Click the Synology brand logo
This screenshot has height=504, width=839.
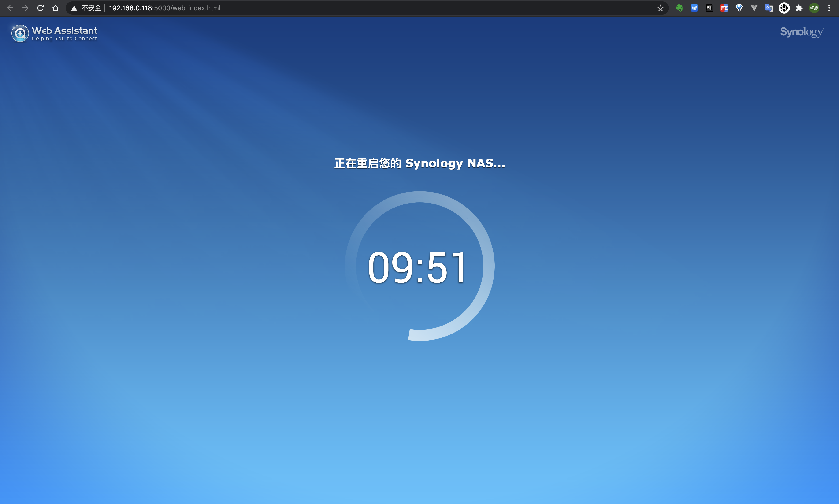click(x=802, y=32)
